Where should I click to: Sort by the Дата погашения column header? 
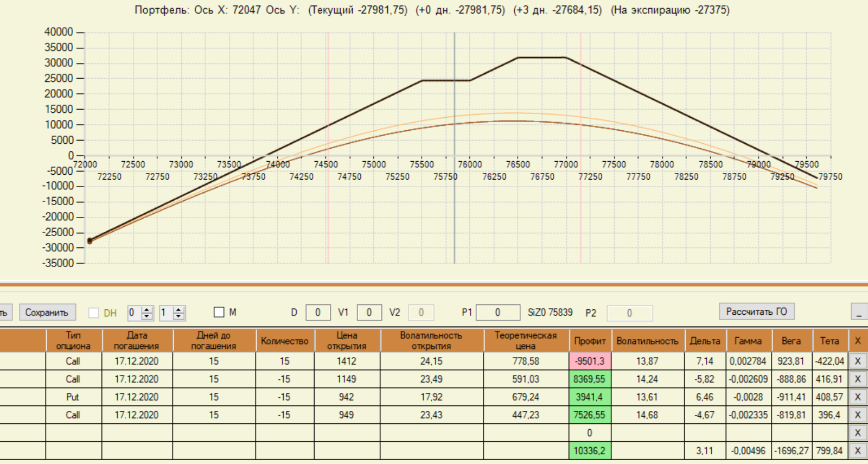(137, 341)
